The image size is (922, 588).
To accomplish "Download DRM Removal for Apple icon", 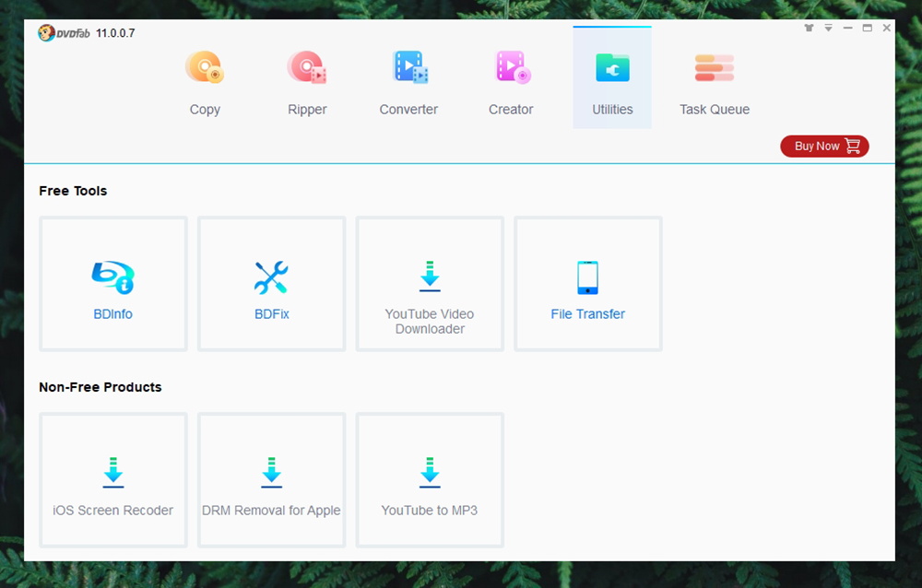I will point(272,473).
